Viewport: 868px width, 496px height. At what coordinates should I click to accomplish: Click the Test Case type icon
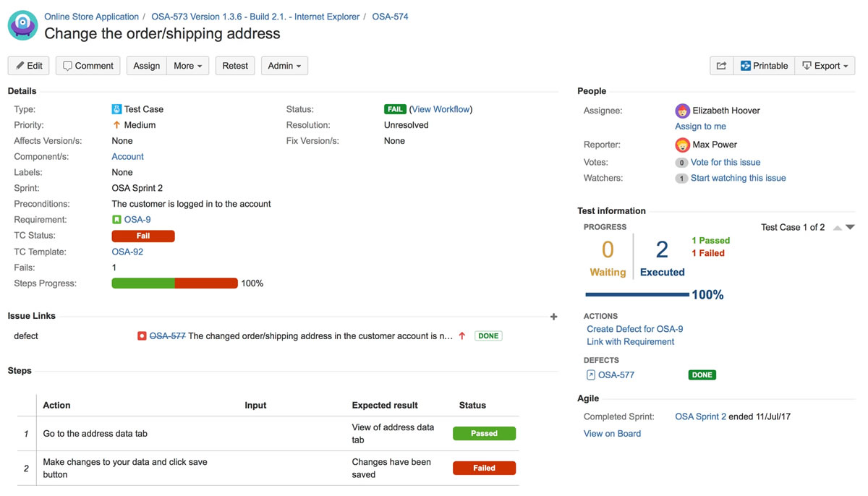pos(116,109)
